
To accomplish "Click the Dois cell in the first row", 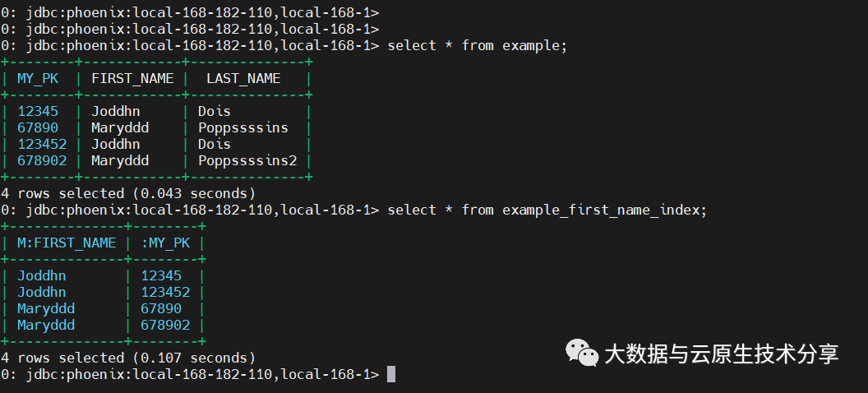I will (x=215, y=111).
